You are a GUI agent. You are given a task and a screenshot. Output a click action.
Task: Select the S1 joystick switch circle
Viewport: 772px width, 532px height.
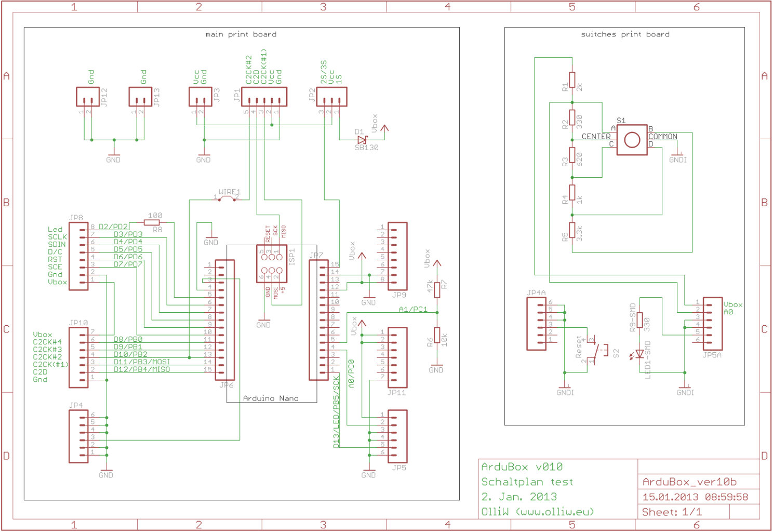pyautogui.click(x=632, y=140)
